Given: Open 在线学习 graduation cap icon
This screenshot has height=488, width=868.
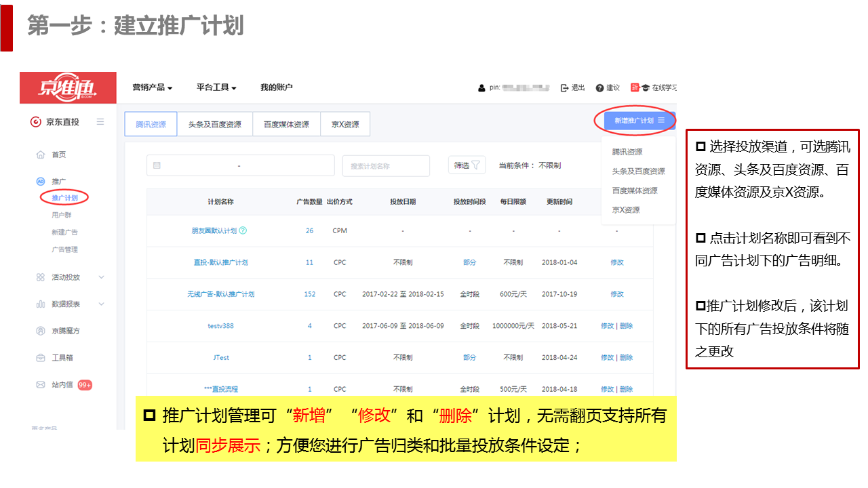Looking at the screenshot, I should (646, 88).
